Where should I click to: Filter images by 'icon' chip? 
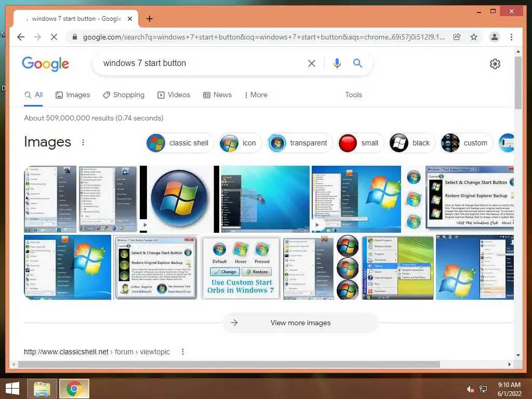(x=240, y=143)
